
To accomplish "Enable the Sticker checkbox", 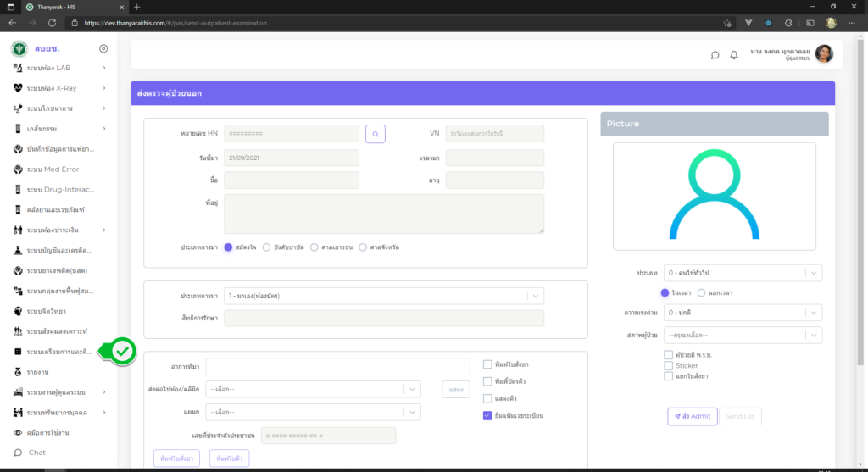I will (x=669, y=365).
